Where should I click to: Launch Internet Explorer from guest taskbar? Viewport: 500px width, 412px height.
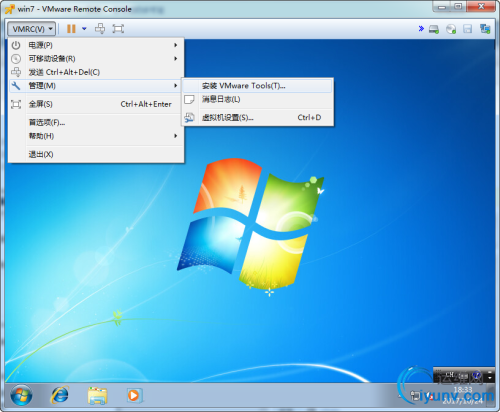(60, 395)
